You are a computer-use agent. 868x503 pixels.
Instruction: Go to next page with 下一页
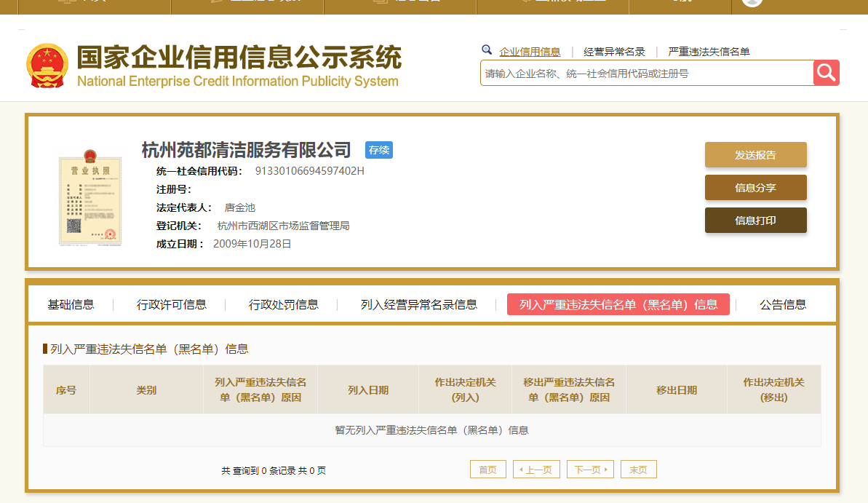(x=594, y=470)
